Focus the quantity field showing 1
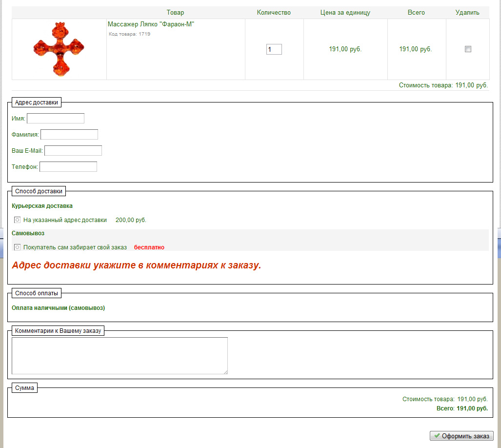Screen dimensions: 501x448 click(x=274, y=49)
